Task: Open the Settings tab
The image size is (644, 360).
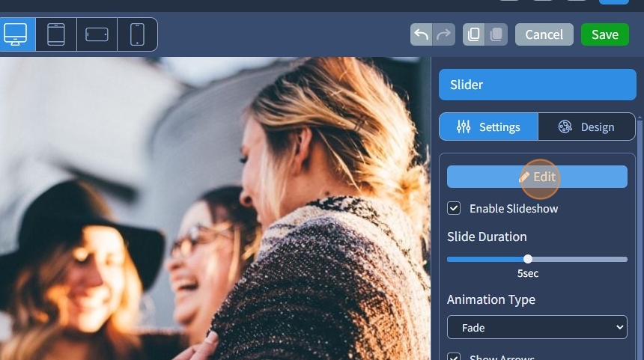Action: (x=488, y=126)
